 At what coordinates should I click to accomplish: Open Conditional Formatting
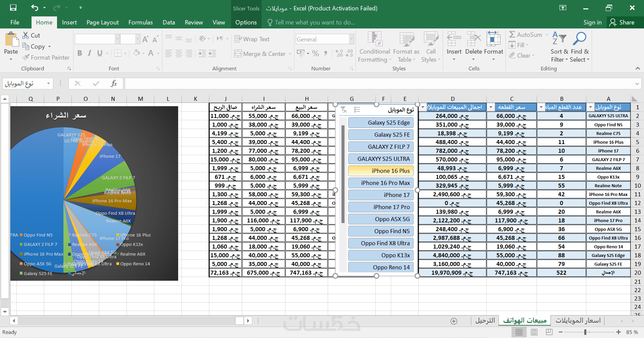click(x=375, y=47)
